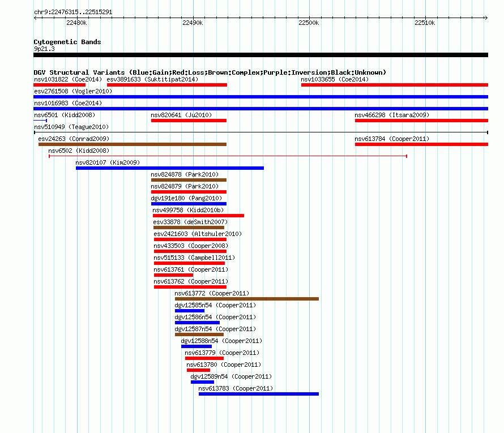Select the nsv824879 (Park2010) label
The width and height of the screenshot is (504, 433).
(185, 186)
